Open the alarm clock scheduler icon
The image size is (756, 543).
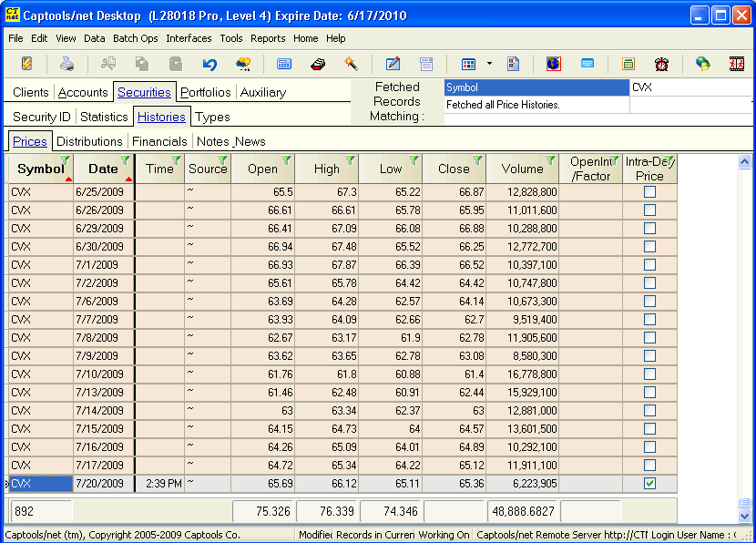click(x=662, y=64)
